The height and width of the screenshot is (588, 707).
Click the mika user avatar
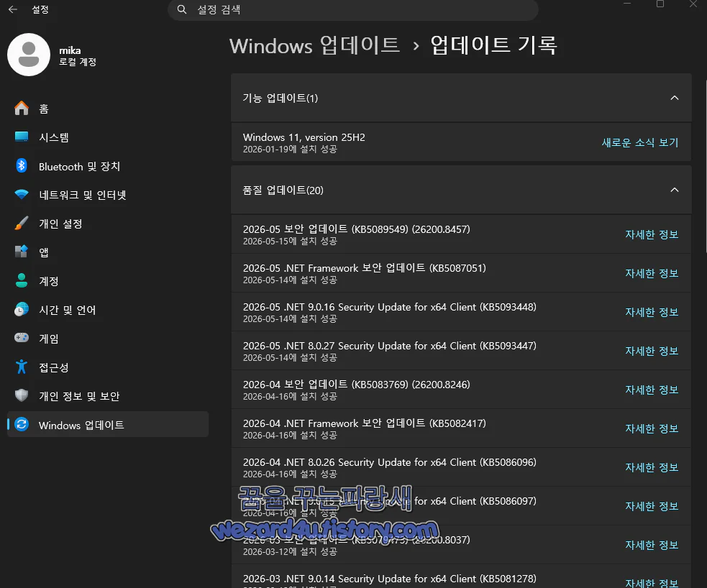29,55
